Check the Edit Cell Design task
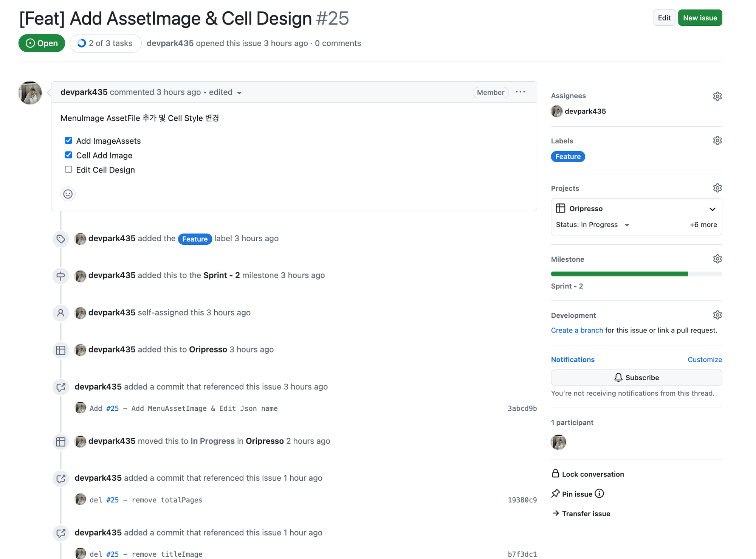Image resolution: width=756 pixels, height=559 pixels. tap(68, 169)
